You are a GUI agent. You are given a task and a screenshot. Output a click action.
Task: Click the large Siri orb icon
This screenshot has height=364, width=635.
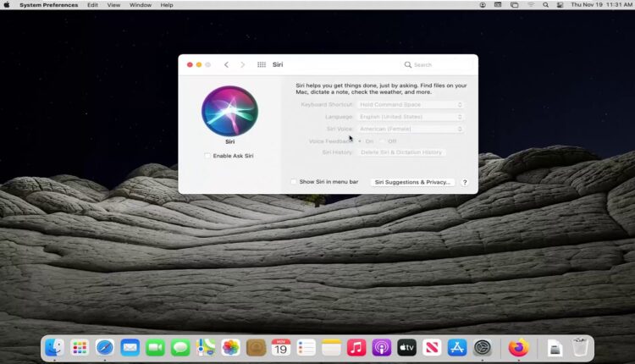[x=229, y=111]
